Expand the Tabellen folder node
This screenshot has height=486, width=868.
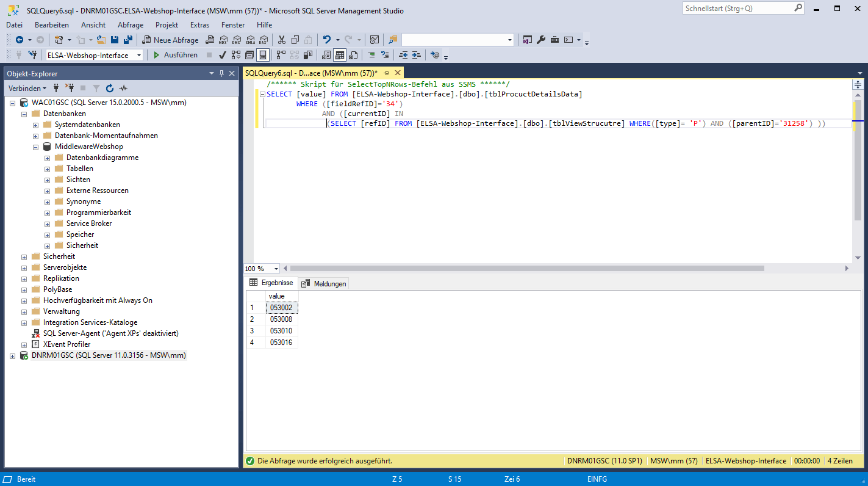47,169
